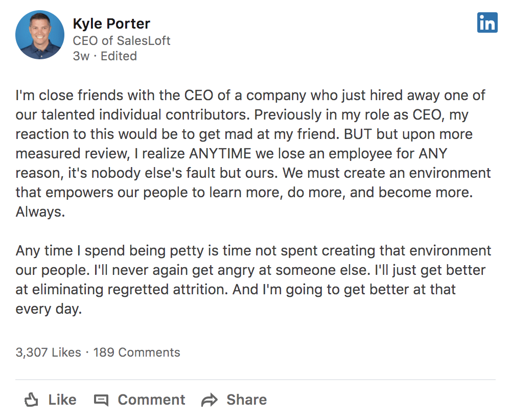Click the thumbs-up Like icon
The height and width of the screenshot is (420, 511).
click(31, 400)
